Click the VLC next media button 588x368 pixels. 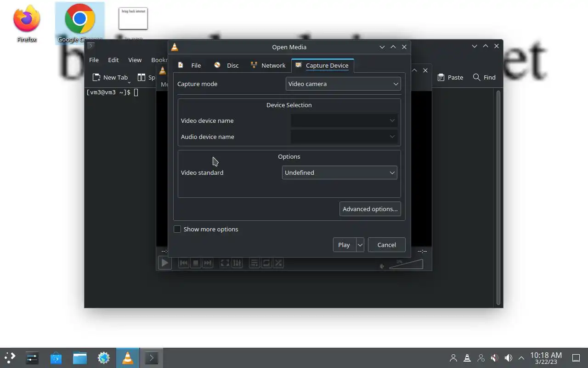[x=208, y=263]
